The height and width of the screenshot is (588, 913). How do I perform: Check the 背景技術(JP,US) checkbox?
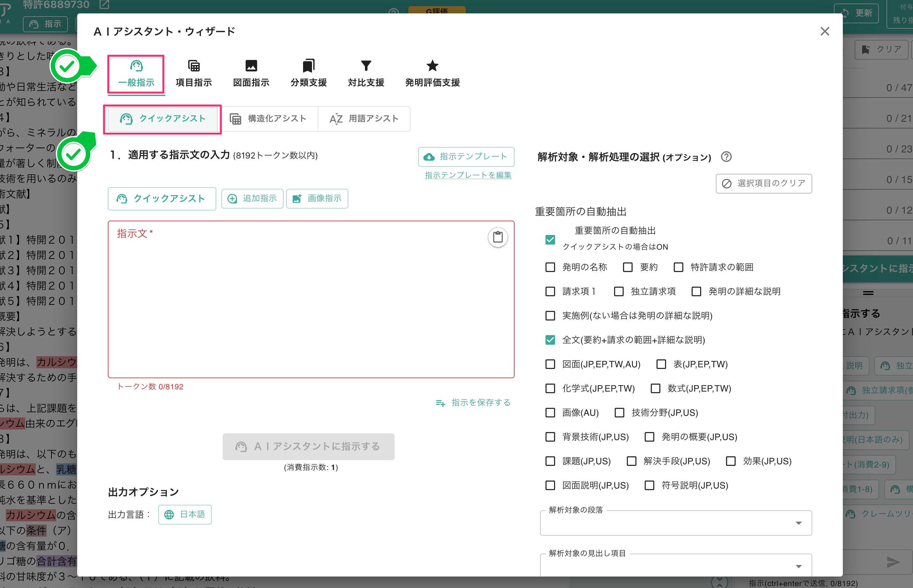pyautogui.click(x=550, y=437)
